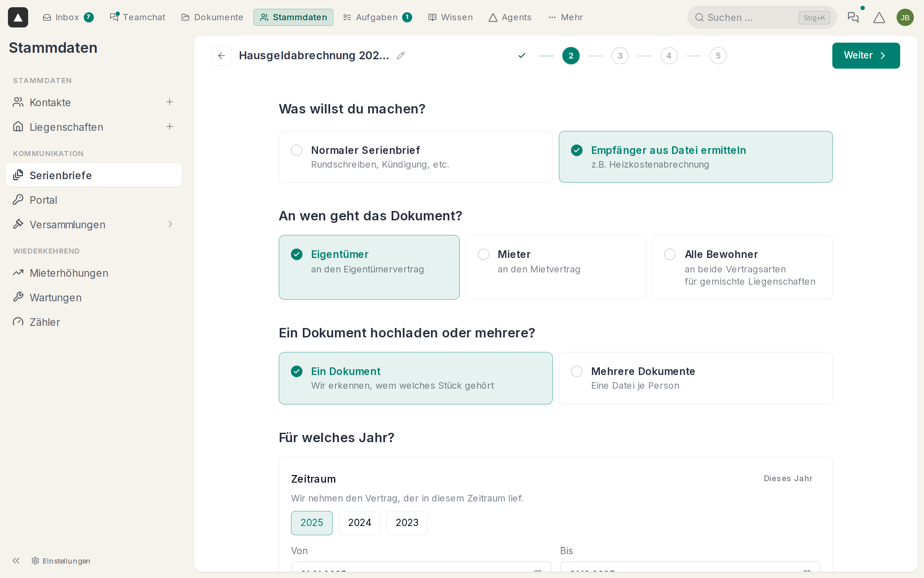This screenshot has height=578, width=924.
Task: Open Wartungen in the sidebar
Action: click(93, 297)
